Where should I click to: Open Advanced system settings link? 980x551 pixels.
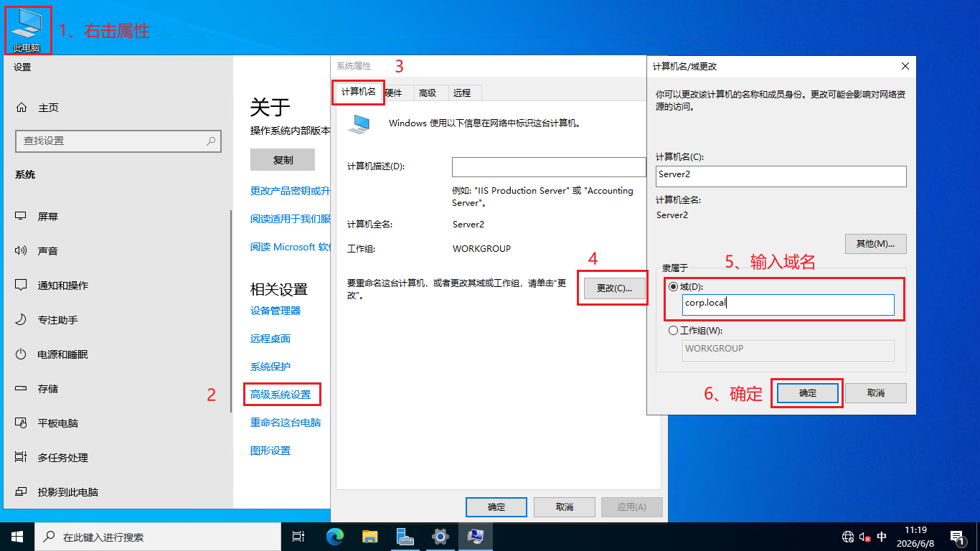coord(281,395)
